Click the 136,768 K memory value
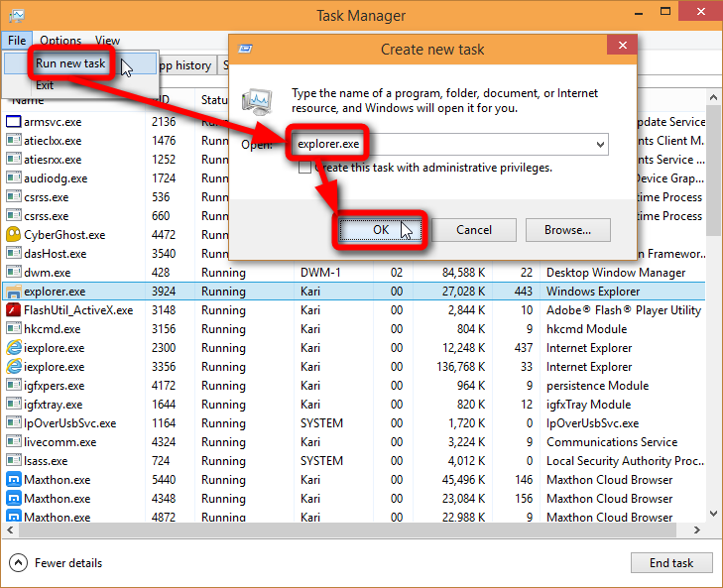Image resolution: width=723 pixels, height=588 pixels. point(460,367)
